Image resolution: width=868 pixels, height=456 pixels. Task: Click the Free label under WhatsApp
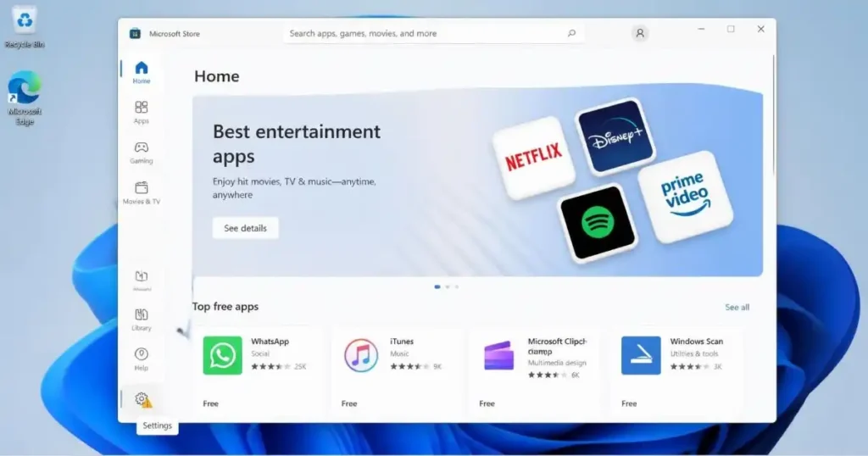pos(210,403)
